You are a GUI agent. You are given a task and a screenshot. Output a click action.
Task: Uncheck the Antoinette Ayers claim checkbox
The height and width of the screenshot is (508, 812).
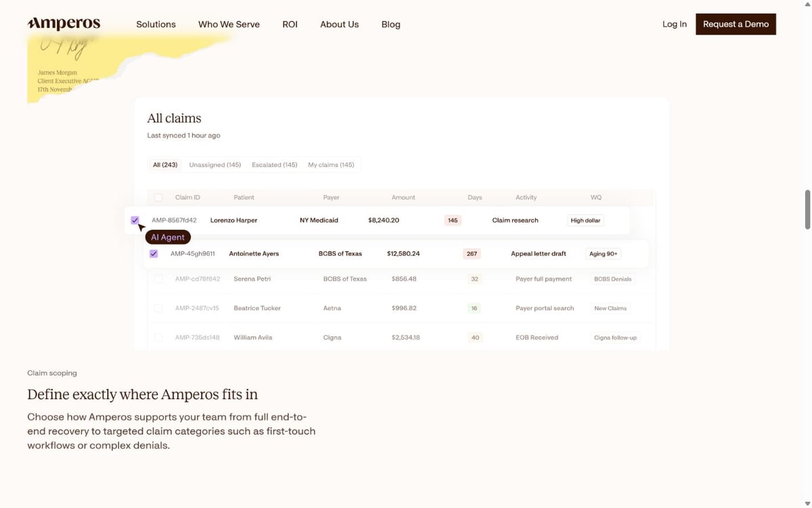(x=154, y=254)
